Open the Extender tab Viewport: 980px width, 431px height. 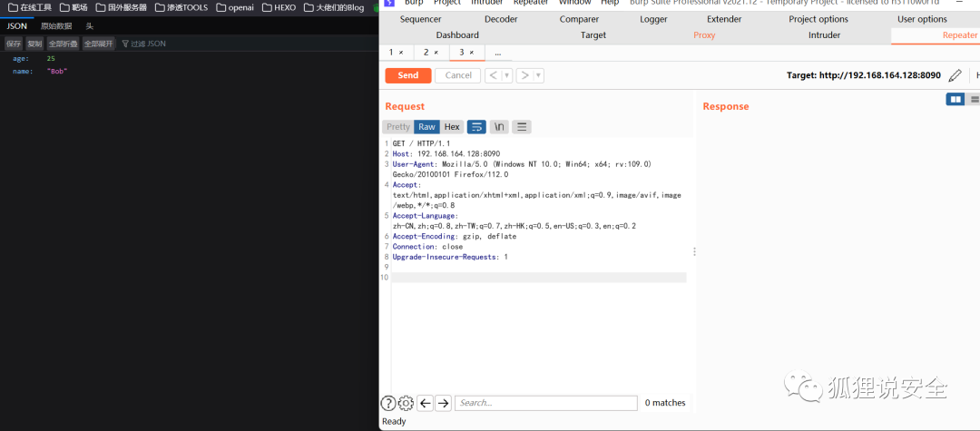pyautogui.click(x=724, y=19)
